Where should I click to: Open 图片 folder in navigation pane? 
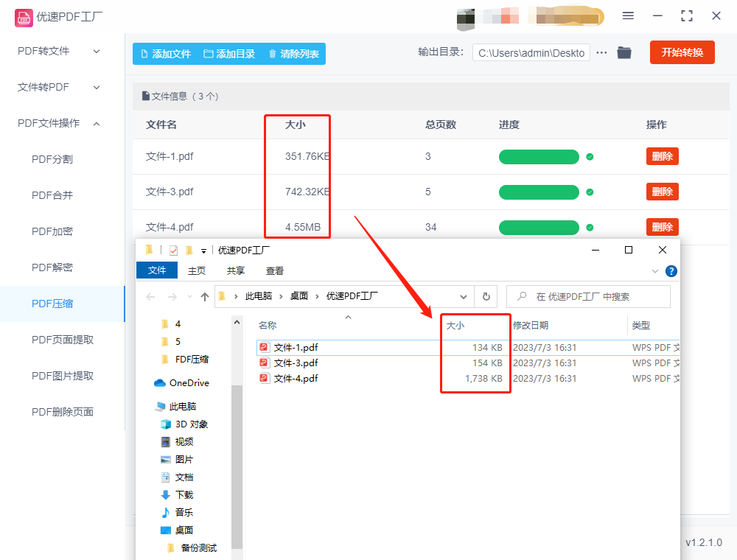coord(177,460)
